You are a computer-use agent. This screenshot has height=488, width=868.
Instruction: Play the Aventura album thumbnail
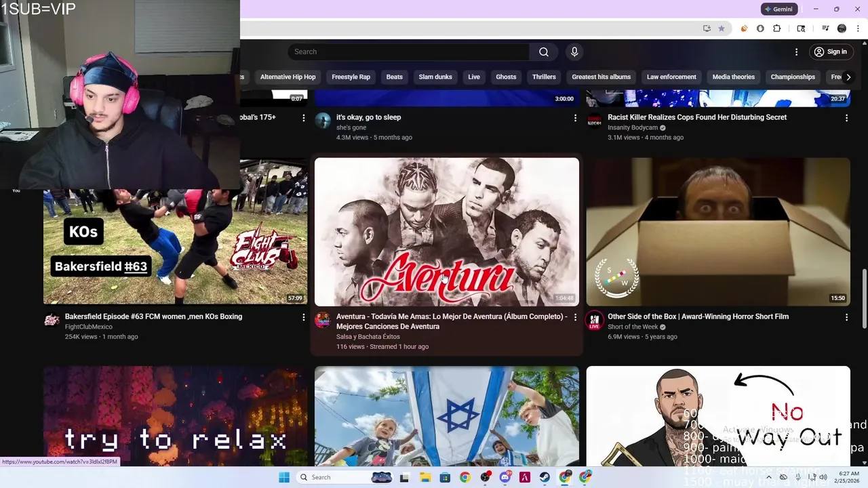pos(447,232)
